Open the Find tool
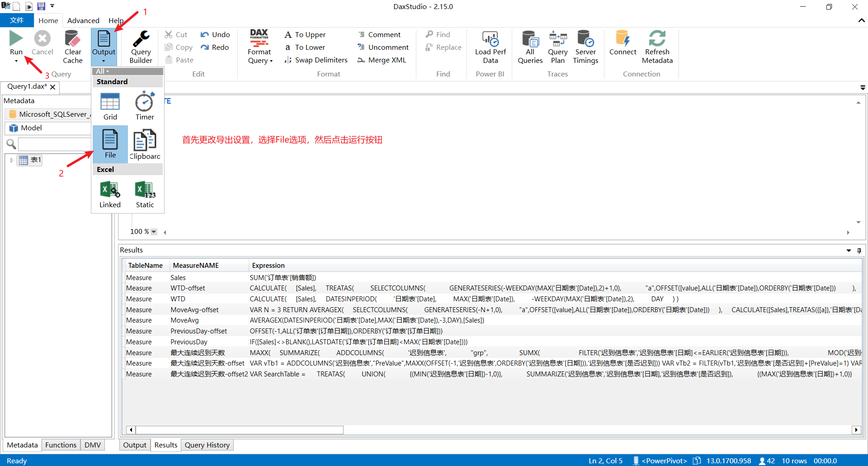 pos(438,34)
